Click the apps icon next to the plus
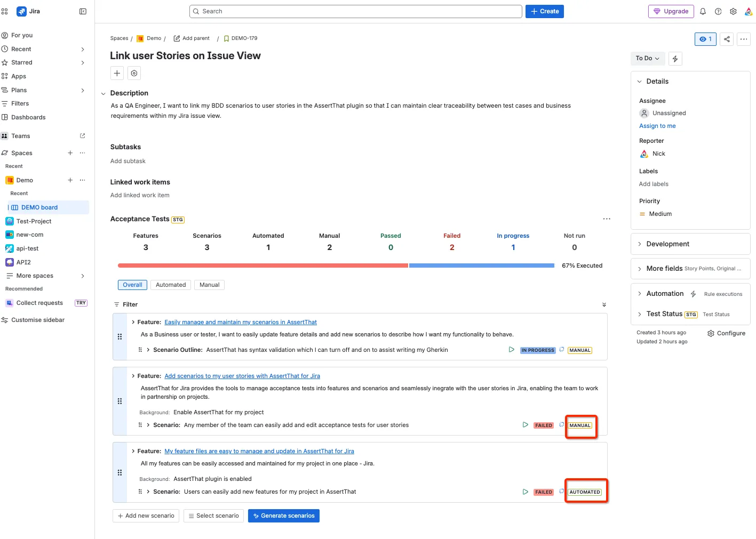Screen dimensions: 756x539 point(134,73)
